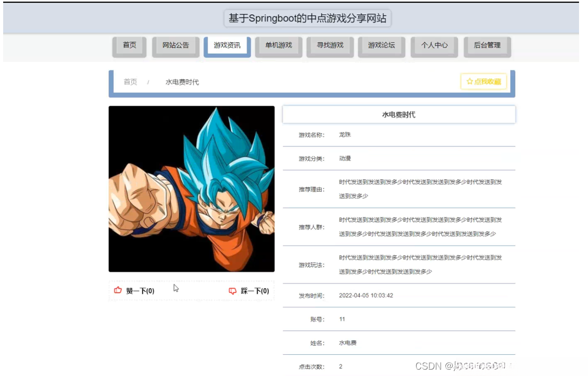588x376 pixels.
Task: Open the 后台管理 admin panel tab
Action: pyautogui.click(x=486, y=45)
